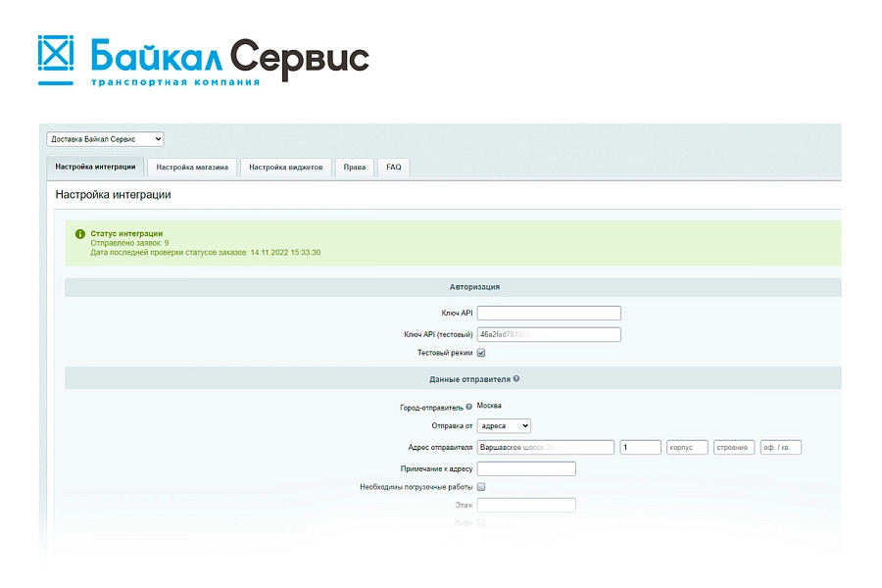Click the green info icon near Статус интеграции
This screenshot has width=882, height=588.
click(80, 234)
